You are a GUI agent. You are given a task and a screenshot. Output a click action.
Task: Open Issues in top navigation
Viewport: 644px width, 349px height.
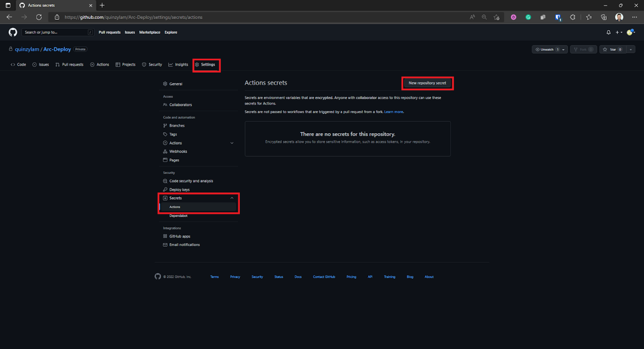coord(130,32)
